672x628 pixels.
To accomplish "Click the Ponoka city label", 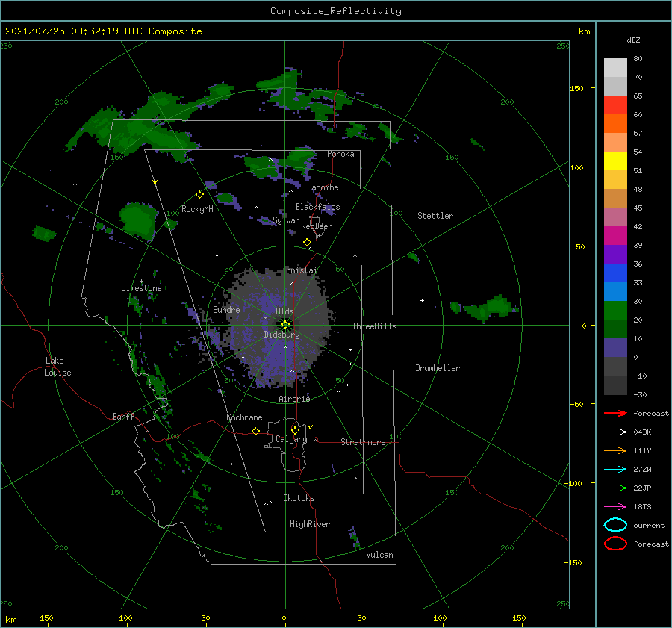I will [x=340, y=154].
